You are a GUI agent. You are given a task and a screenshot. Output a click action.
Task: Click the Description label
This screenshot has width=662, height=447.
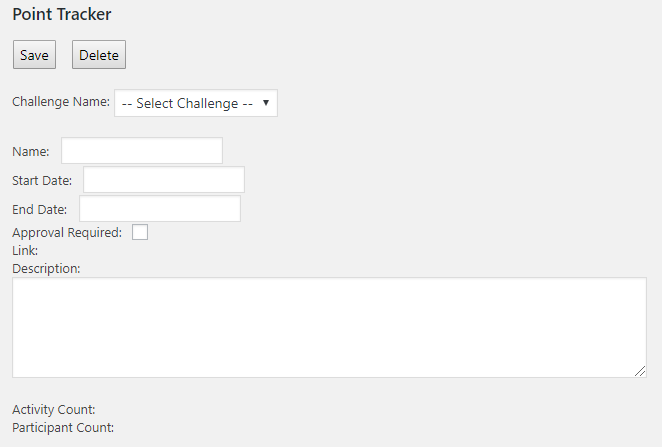click(x=46, y=269)
